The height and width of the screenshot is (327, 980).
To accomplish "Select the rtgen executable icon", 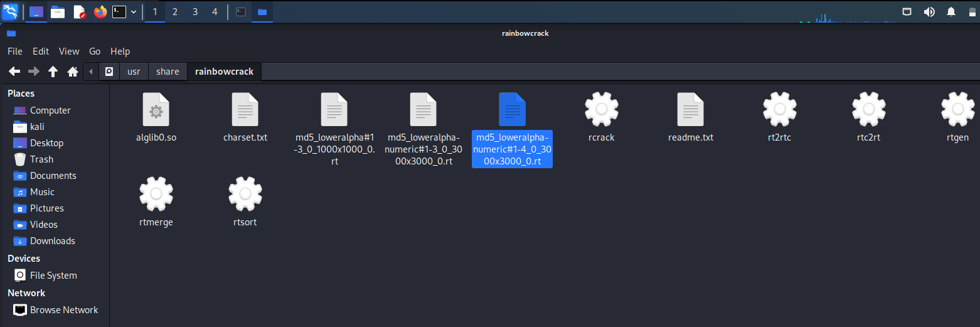I will point(958,109).
